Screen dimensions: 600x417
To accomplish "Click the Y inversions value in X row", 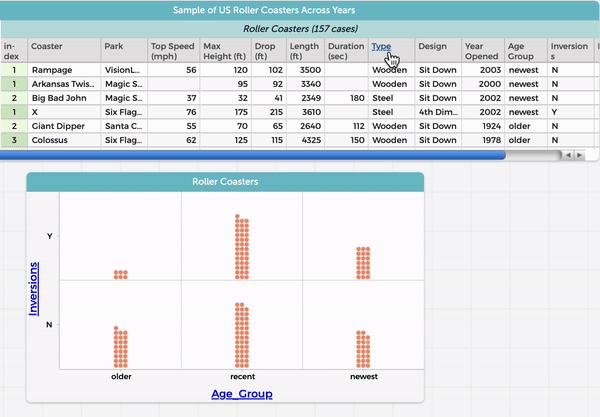I will point(570,112).
